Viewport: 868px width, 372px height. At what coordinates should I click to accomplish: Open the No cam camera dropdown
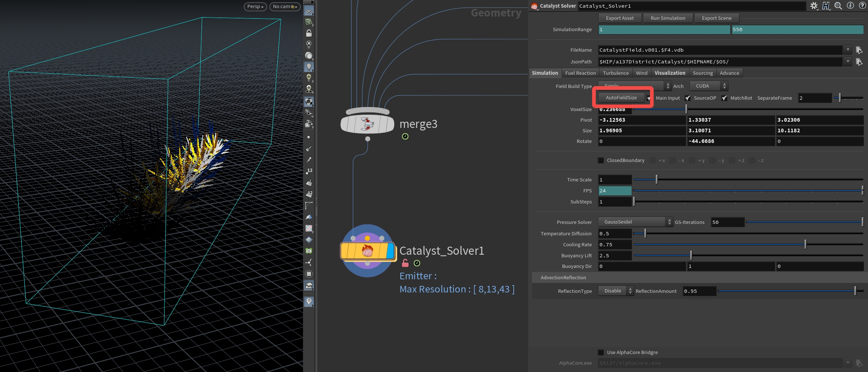click(x=285, y=7)
